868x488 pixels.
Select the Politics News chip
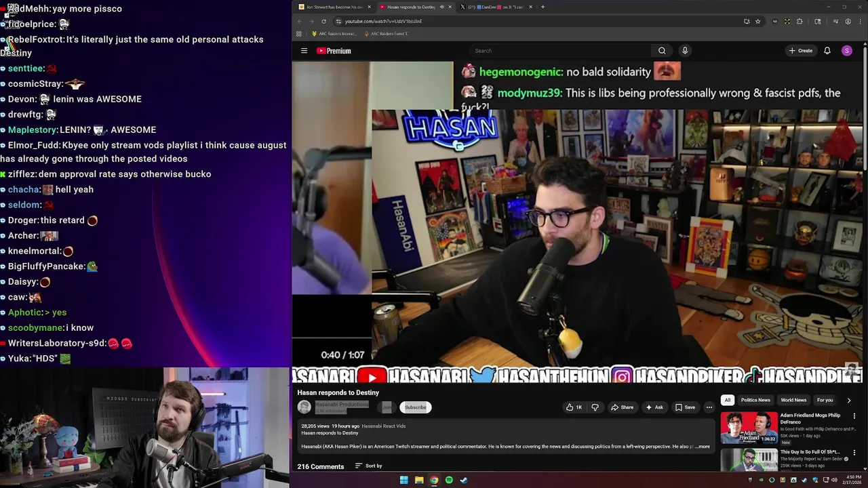pos(755,400)
